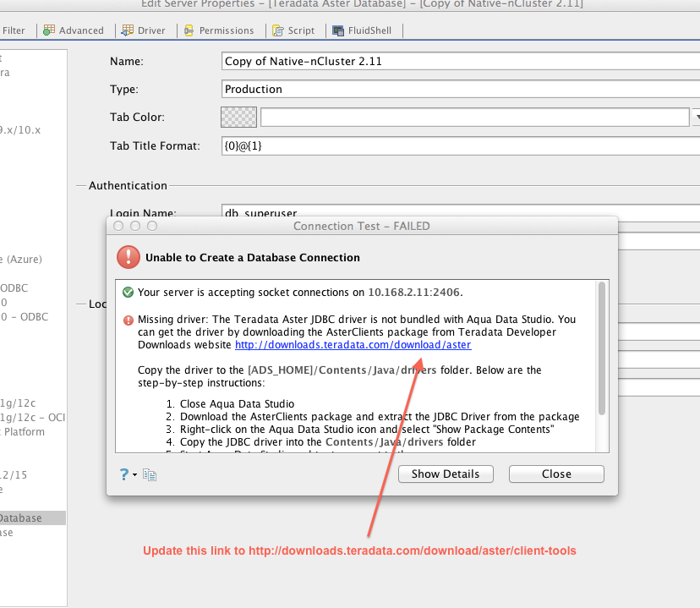Click the Advanced tab icon

(49, 30)
